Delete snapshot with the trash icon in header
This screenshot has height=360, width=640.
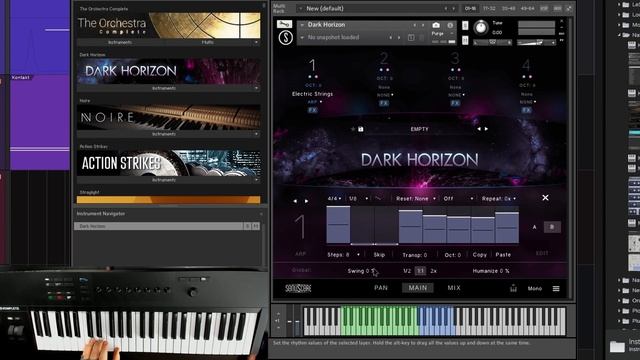click(x=422, y=38)
